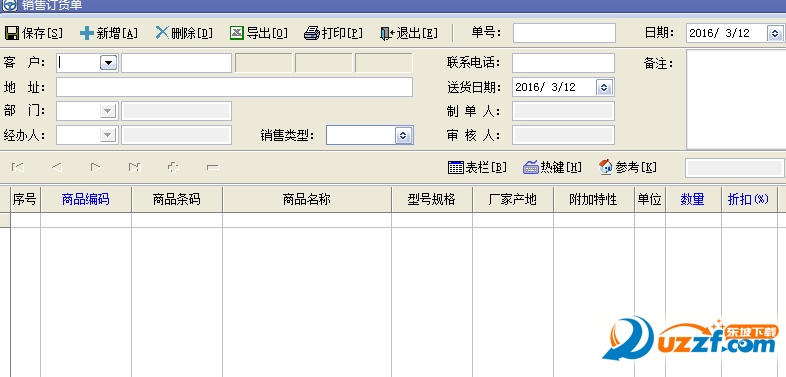Click the 单位 column header

pos(650,200)
